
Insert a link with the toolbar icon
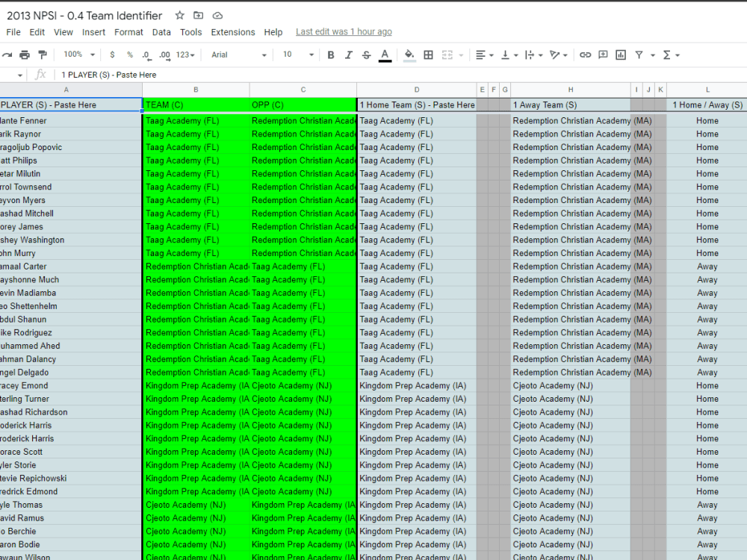tap(587, 55)
